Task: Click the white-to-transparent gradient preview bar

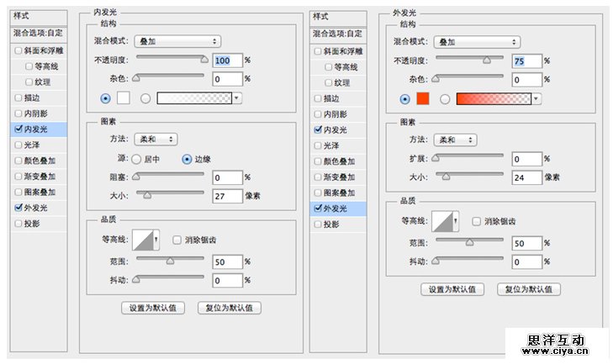Action: tap(195, 98)
